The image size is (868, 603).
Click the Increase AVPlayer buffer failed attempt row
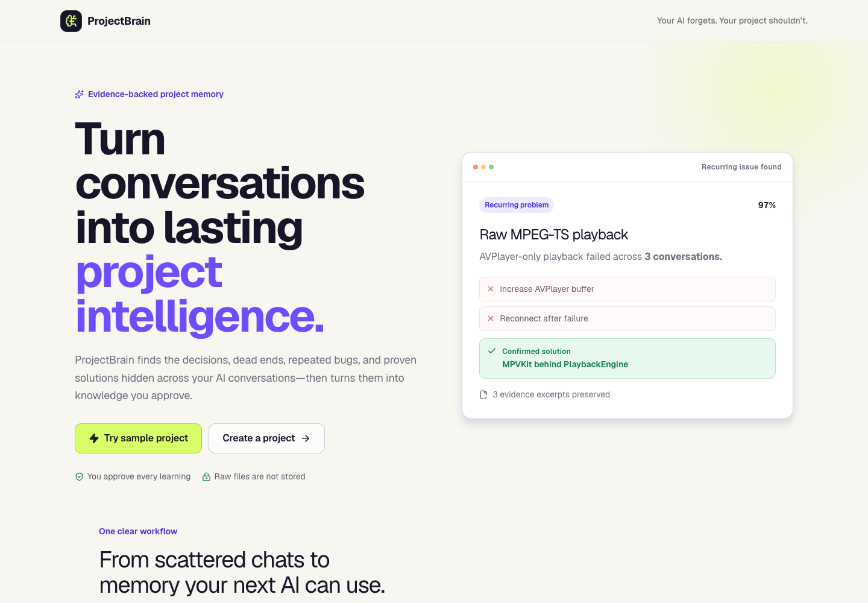coord(627,289)
